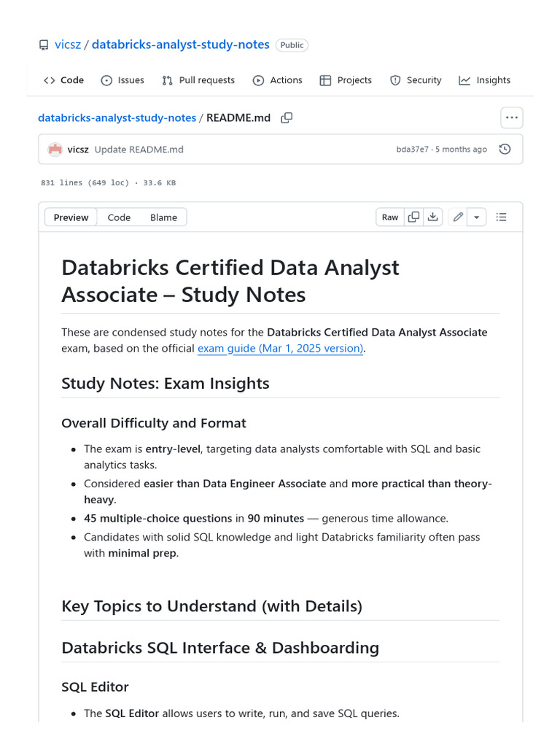Click the repository icon beside vicsz
Image resolution: width=560 pixels, height=747 pixels.
(x=44, y=45)
